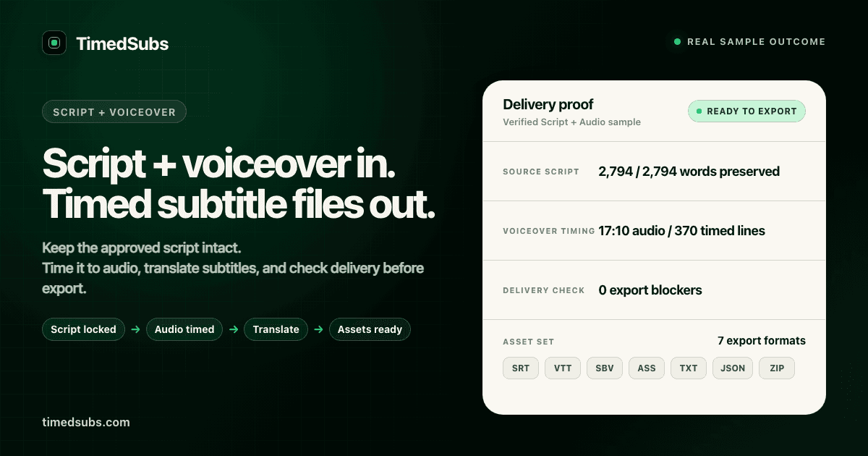Click the Assets ready step pill
This screenshot has height=456, width=868.
pyautogui.click(x=370, y=329)
